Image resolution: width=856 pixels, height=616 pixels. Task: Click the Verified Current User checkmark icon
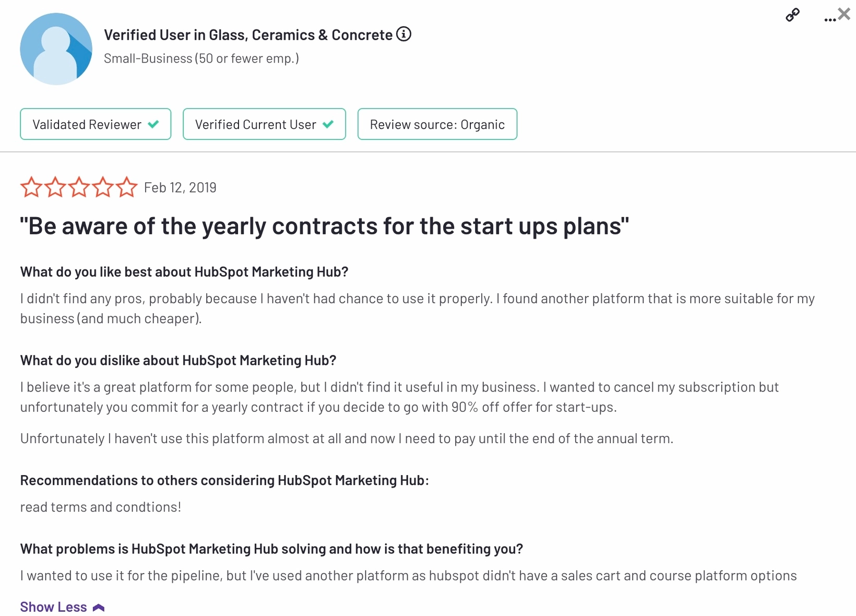[x=329, y=124]
